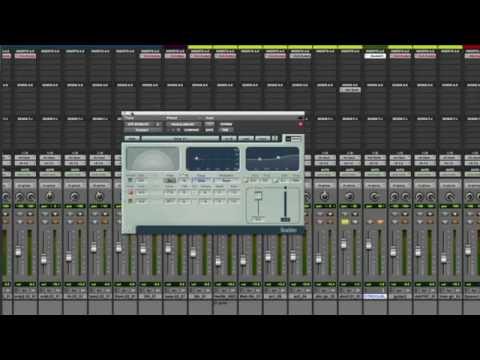Click the red target button in plug-in header
The image size is (480, 360).
pos(300,124)
